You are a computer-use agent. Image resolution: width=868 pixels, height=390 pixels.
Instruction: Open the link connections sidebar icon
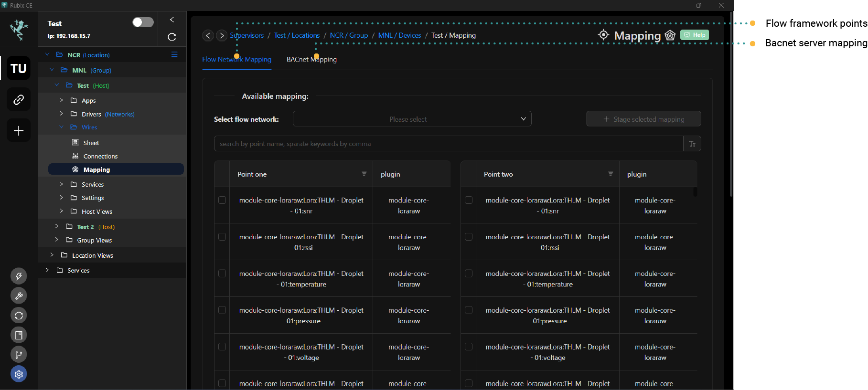pyautogui.click(x=19, y=100)
